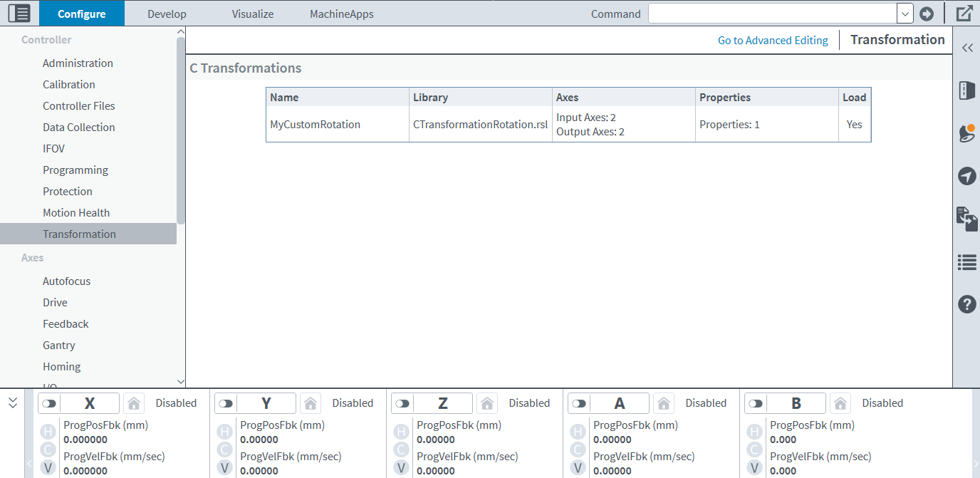Open the help question mark icon
This screenshot has width=980, height=478.
tap(966, 304)
